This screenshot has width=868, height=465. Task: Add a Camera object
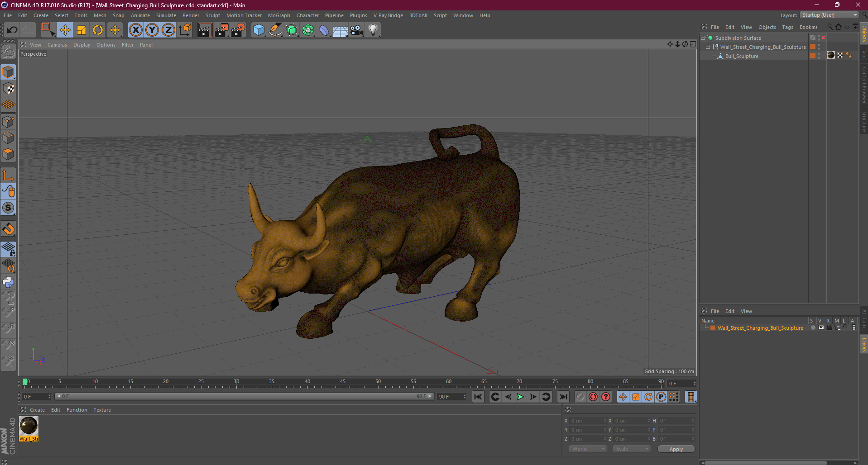357,30
